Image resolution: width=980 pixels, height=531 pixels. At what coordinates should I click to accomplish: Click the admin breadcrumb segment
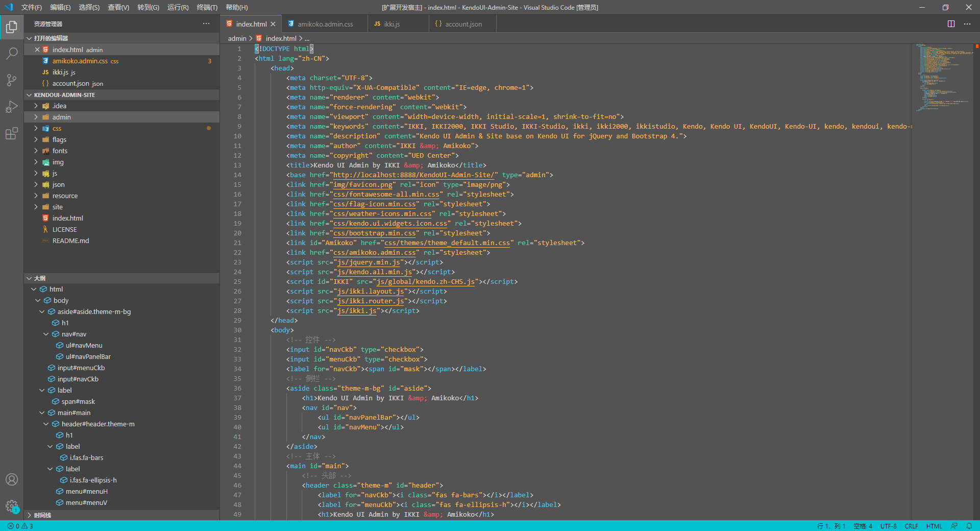[237, 38]
